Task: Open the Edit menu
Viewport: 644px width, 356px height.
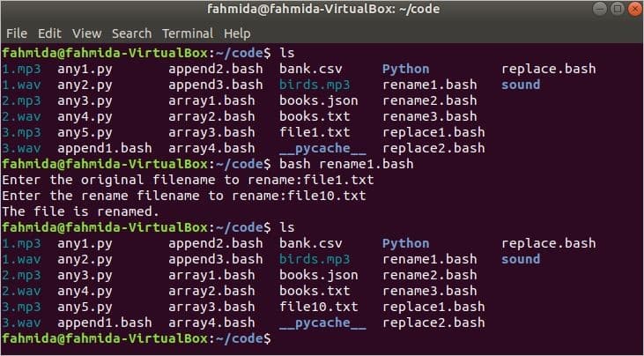Action: (x=49, y=33)
